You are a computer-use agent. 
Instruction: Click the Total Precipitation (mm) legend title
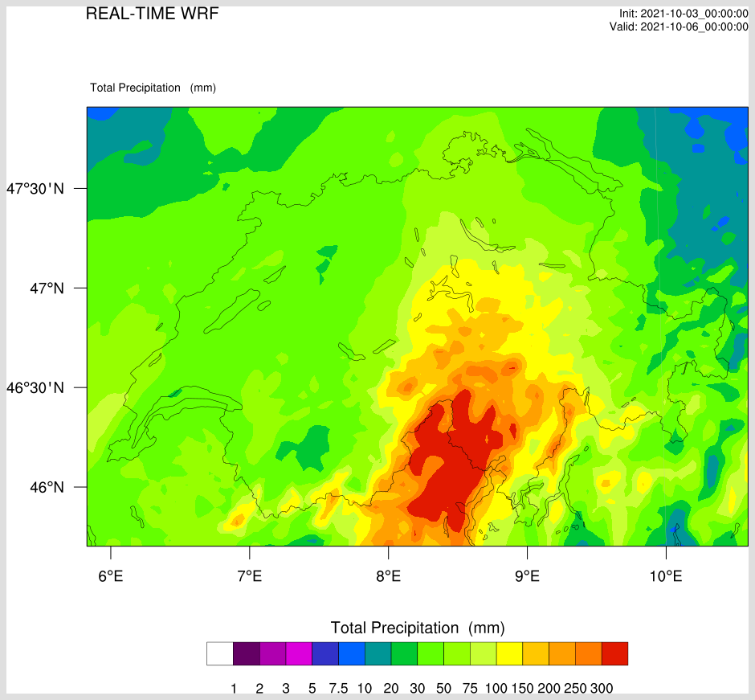[x=418, y=628]
